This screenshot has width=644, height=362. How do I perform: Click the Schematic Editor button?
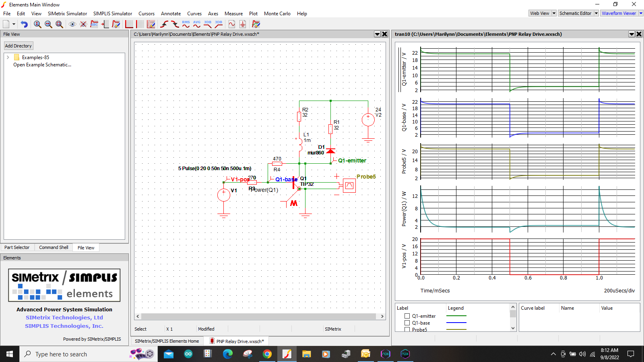576,13
